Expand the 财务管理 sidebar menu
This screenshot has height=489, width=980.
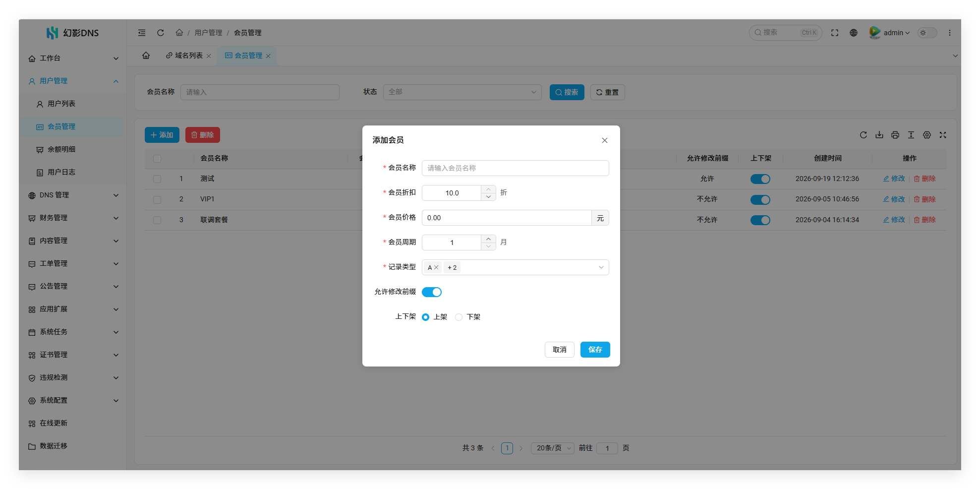72,218
